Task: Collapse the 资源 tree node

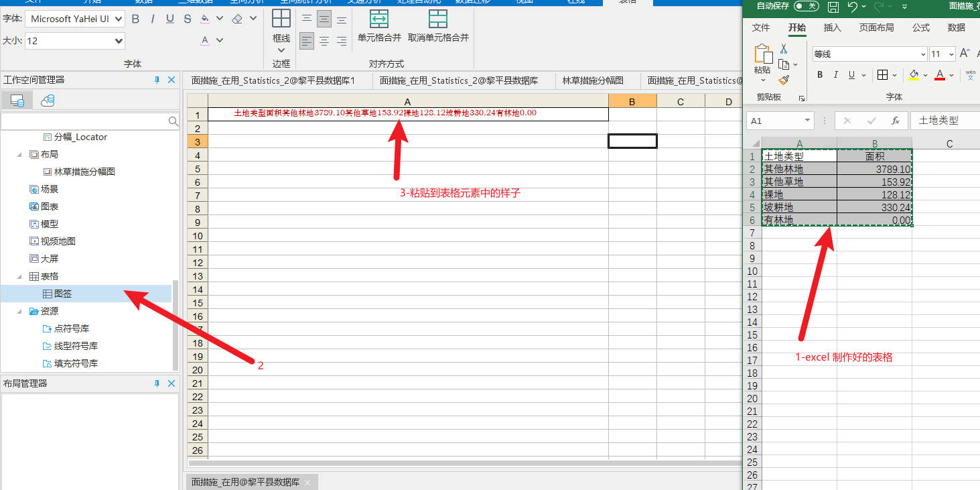Action: tap(19, 311)
